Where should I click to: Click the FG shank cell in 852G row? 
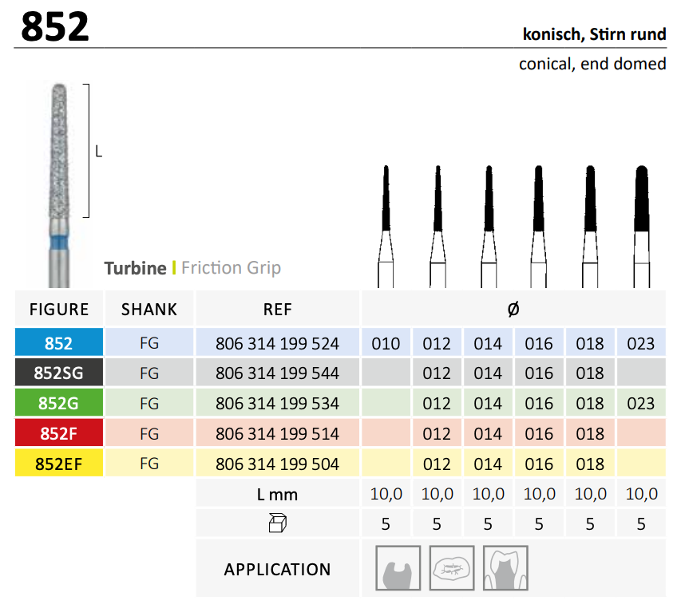tap(149, 403)
